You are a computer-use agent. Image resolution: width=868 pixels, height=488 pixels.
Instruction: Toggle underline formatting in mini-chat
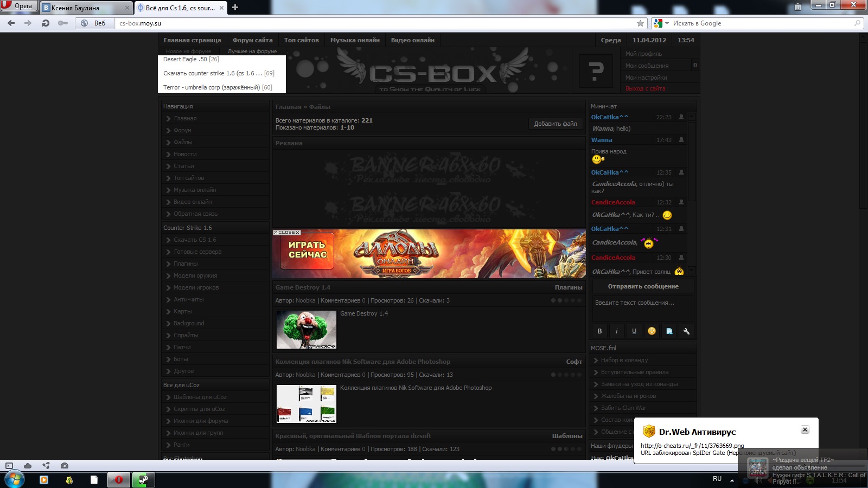click(634, 331)
